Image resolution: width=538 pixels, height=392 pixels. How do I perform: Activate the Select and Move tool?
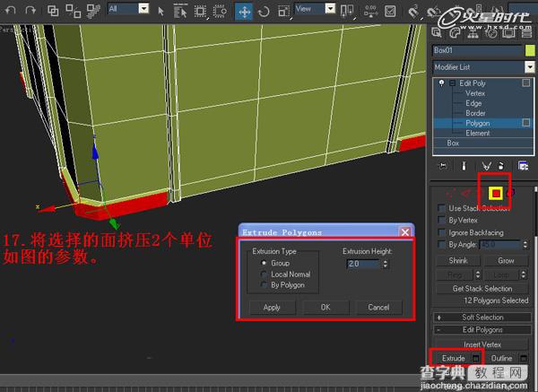244,12
